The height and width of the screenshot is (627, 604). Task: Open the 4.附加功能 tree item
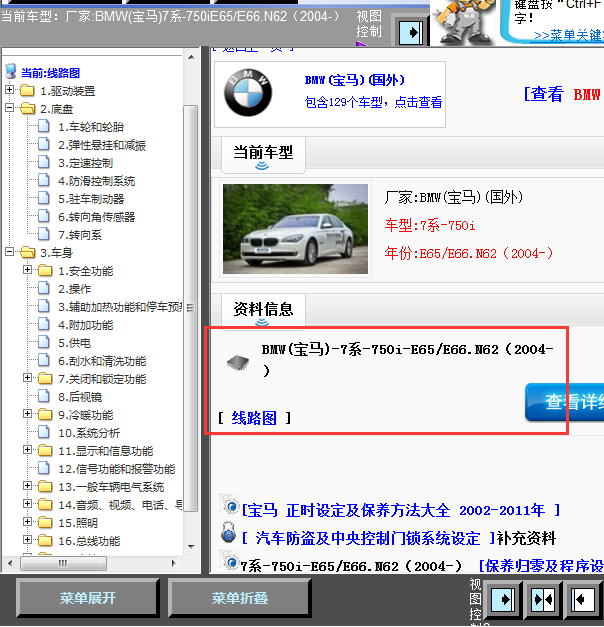tap(86, 325)
